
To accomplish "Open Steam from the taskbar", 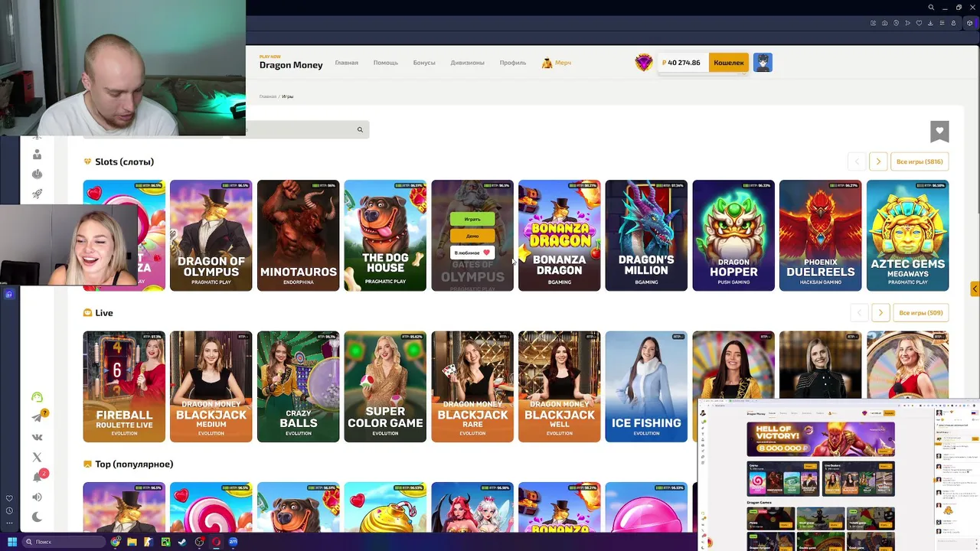I will click(x=182, y=542).
